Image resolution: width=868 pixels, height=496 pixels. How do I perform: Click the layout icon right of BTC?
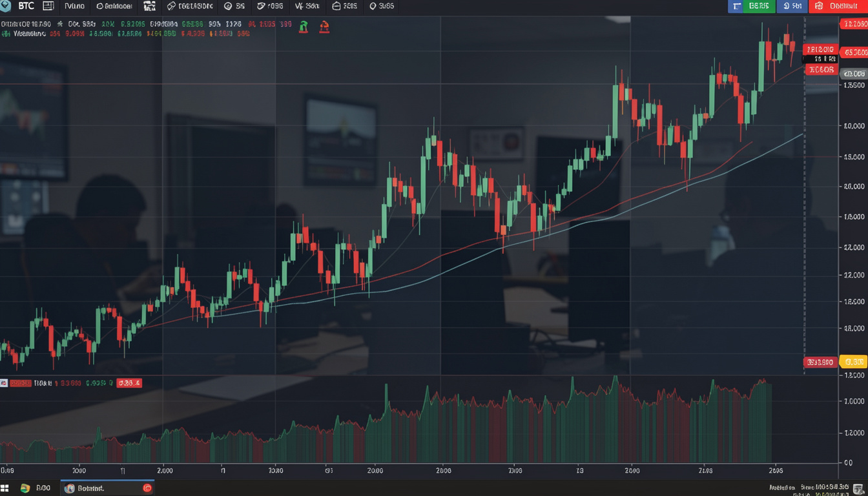[x=48, y=6]
